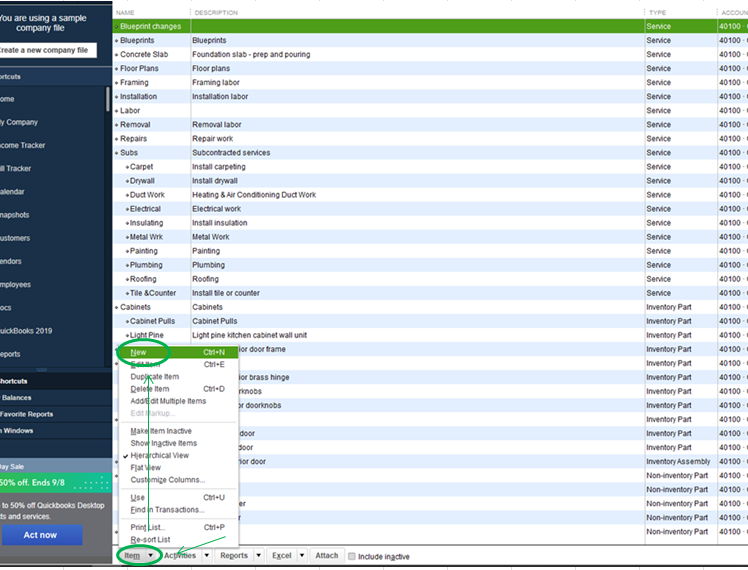This screenshot has width=748, height=570.
Task: Click the Item button dropdown arrow
Action: [150, 556]
